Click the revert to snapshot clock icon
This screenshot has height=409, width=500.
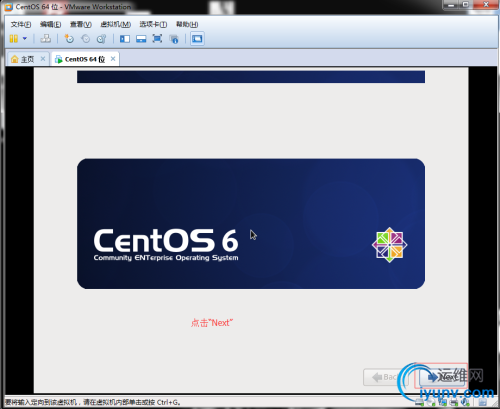[x=86, y=39]
